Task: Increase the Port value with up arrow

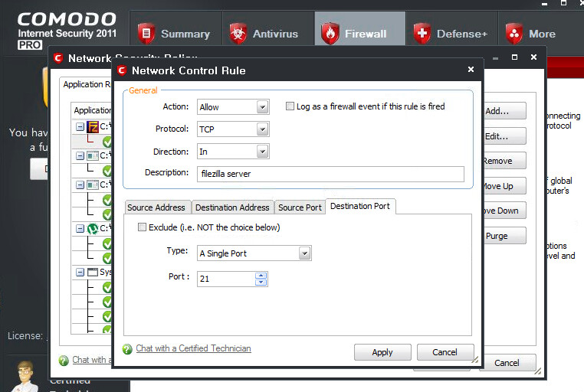Action: [x=261, y=275]
